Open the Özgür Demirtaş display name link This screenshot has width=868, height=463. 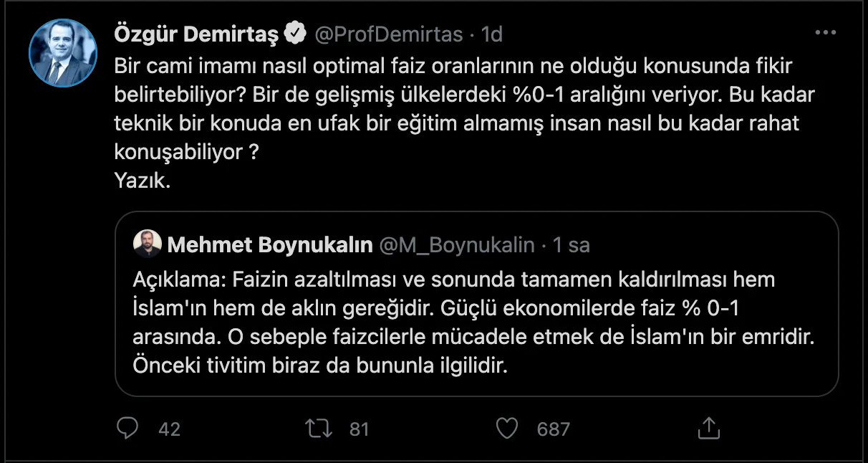196,33
